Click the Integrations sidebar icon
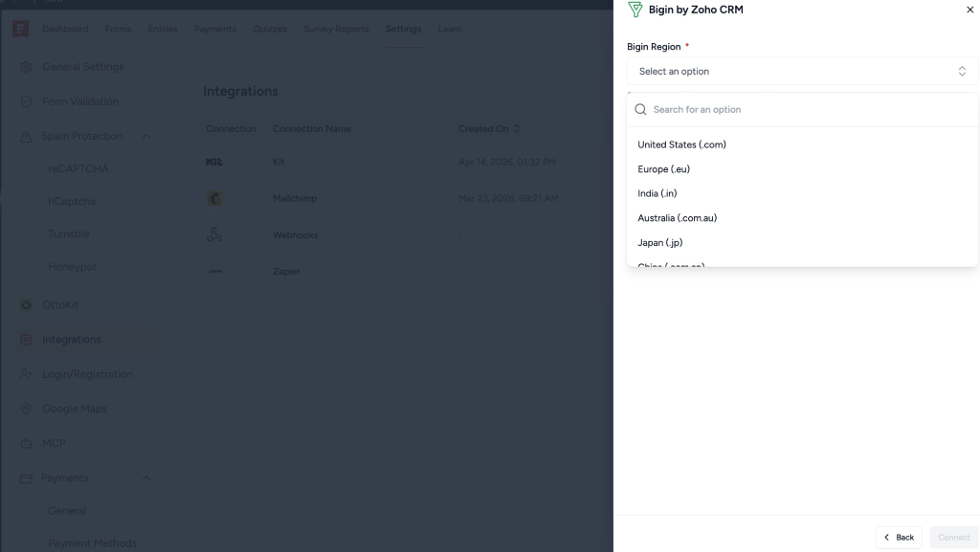This screenshot has width=980, height=552. click(x=26, y=339)
